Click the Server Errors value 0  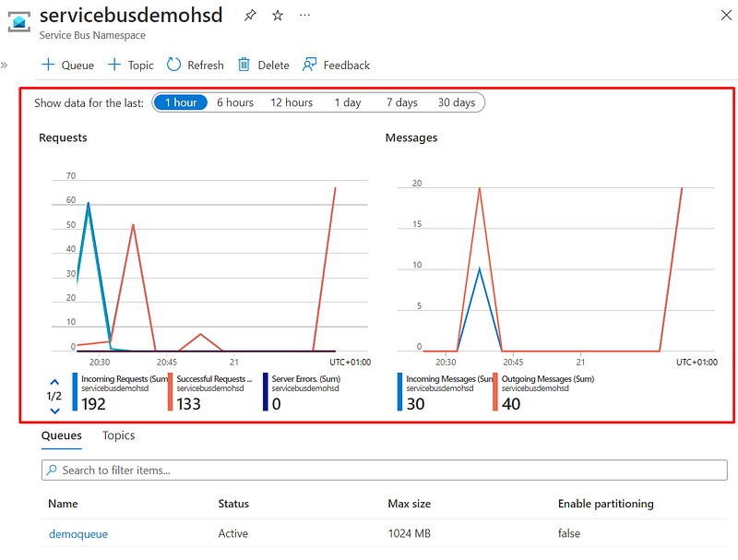(276, 404)
